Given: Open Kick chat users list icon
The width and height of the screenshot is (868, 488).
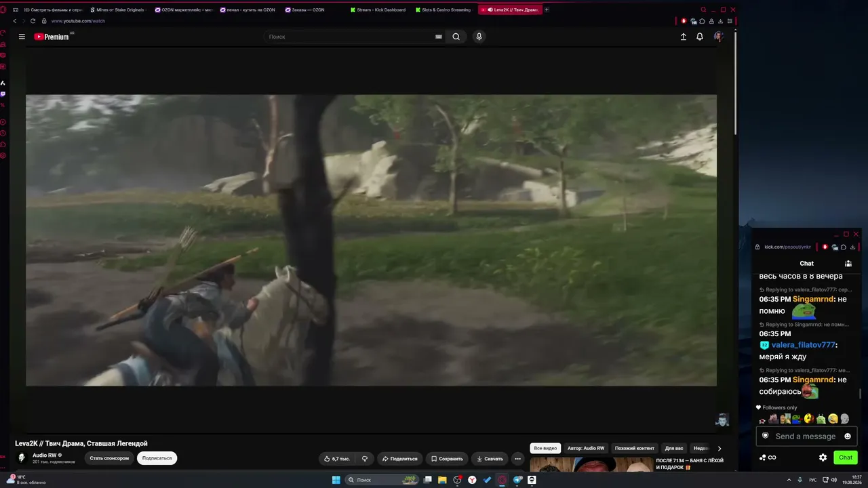Looking at the screenshot, I should [x=848, y=264].
